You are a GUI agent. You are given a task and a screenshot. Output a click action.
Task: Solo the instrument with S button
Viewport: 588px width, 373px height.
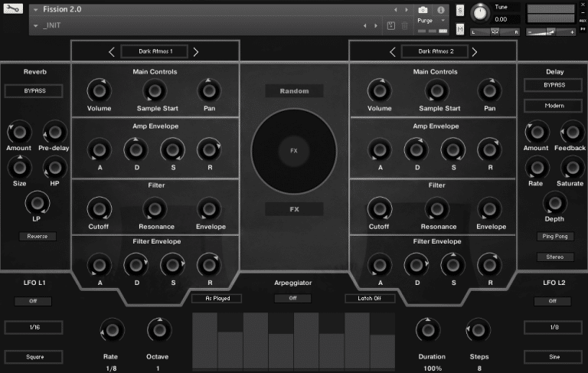coord(459,10)
